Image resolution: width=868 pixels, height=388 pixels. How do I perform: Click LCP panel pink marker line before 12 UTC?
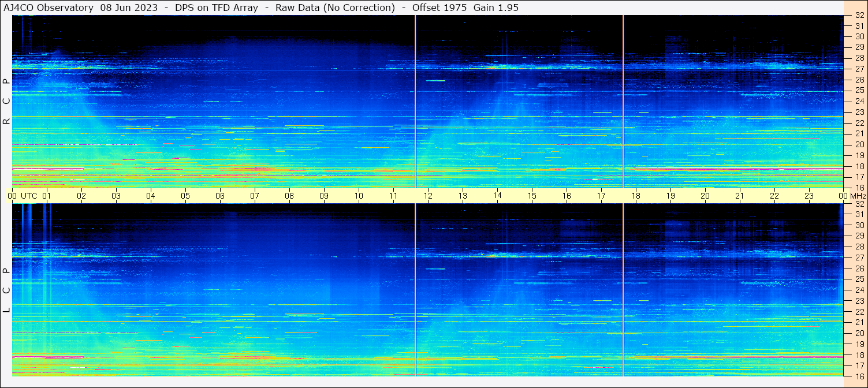[x=415, y=290]
